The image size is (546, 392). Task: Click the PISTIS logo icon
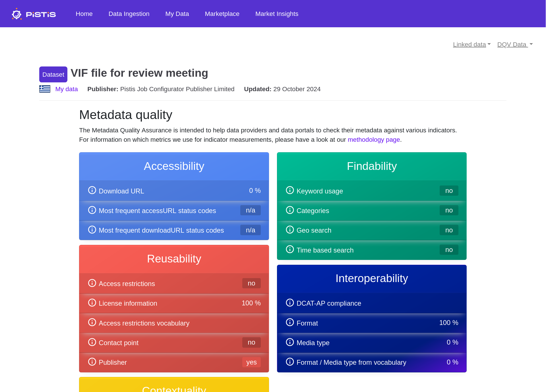[x=34, y=14]
